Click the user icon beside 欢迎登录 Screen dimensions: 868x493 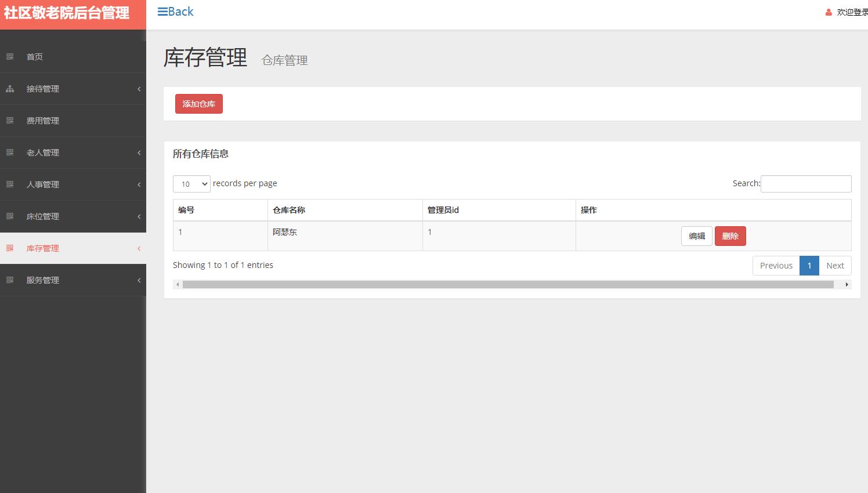(827, 11)
